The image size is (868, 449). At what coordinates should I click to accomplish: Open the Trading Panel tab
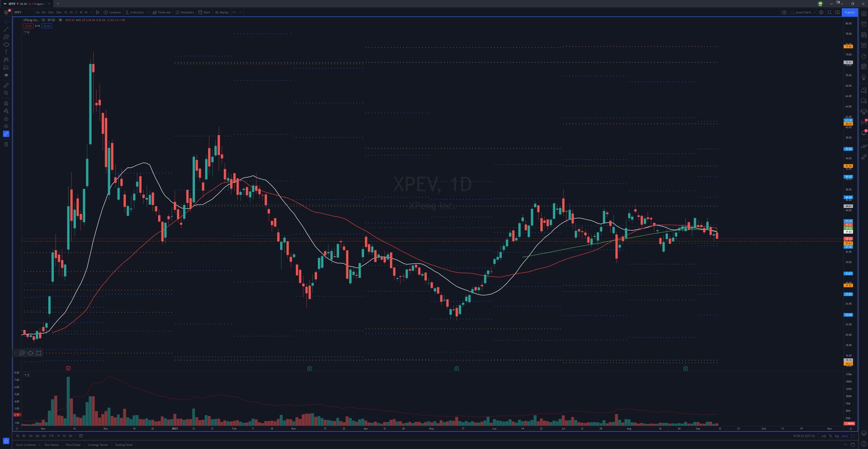(x=124, y=445)
